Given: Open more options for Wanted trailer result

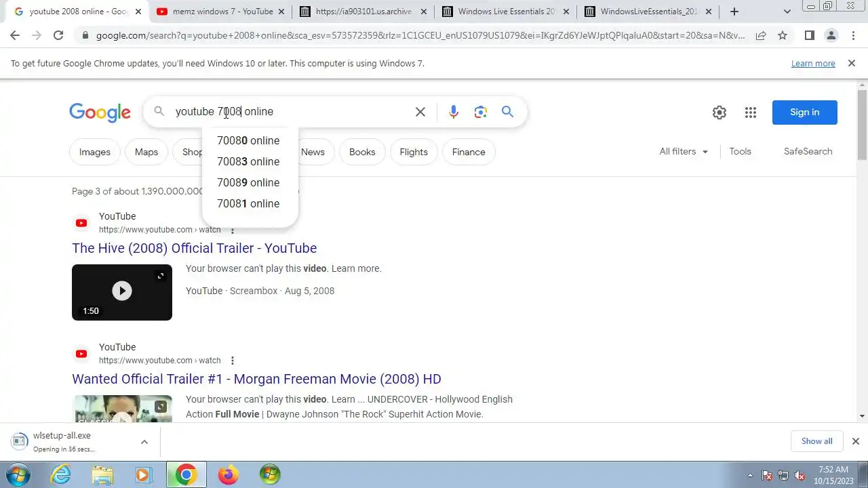Looking at the screenshot, I should click(x=232, y=361).
